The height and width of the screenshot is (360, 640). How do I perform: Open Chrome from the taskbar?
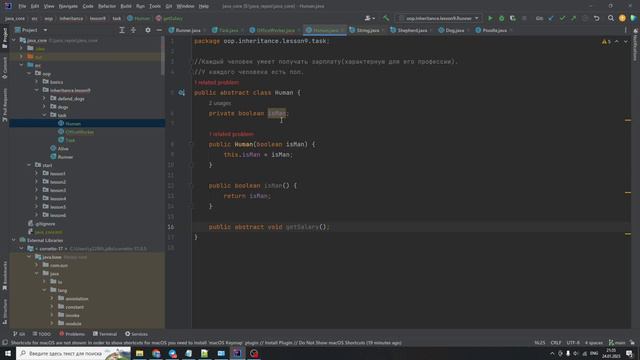[x=156, y=353]
